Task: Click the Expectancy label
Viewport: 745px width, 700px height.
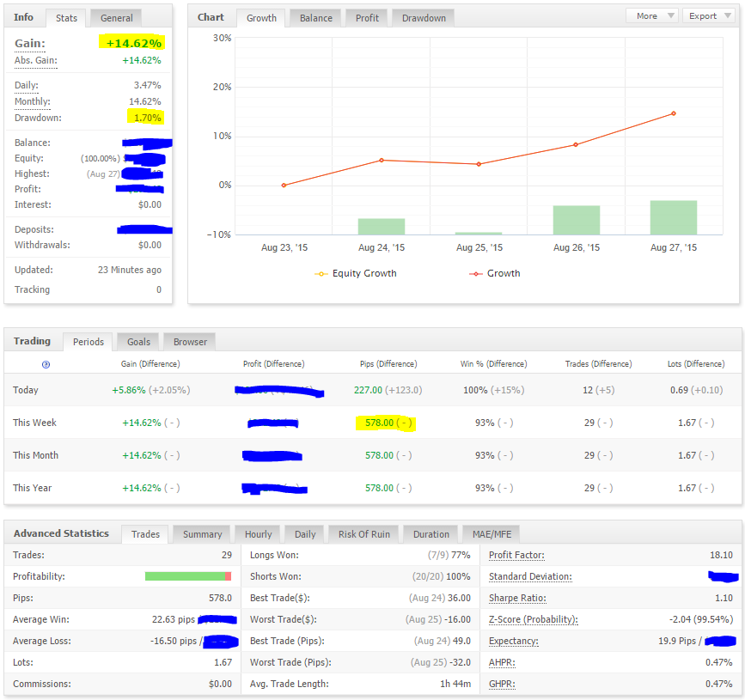Action: coord(514,641)
